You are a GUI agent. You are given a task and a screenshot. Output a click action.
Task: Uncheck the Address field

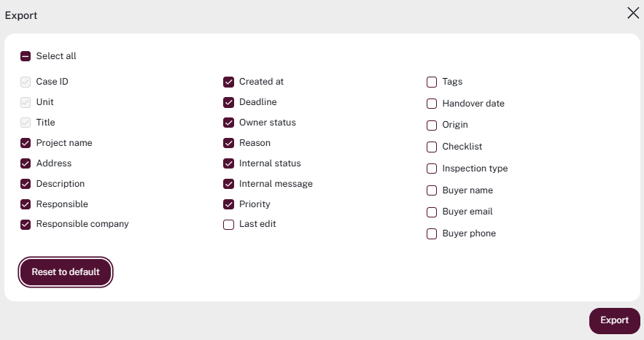(x=26, y=163)
